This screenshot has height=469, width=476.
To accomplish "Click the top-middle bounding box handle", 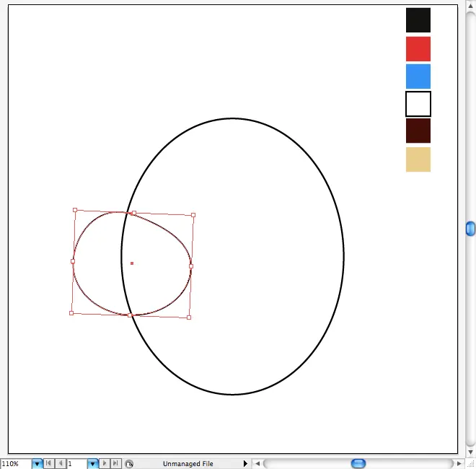I will point(134,213).
